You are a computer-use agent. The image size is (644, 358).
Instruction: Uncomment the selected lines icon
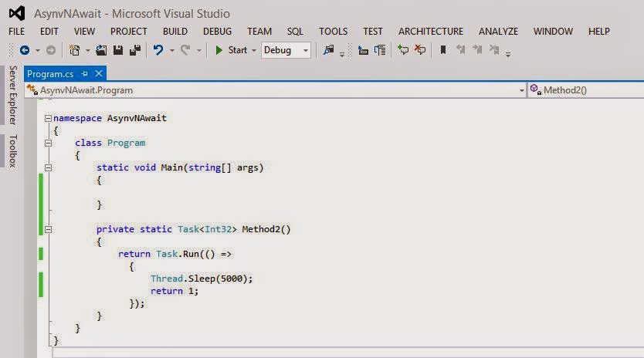pyautogui.click(x=420, y=50)
